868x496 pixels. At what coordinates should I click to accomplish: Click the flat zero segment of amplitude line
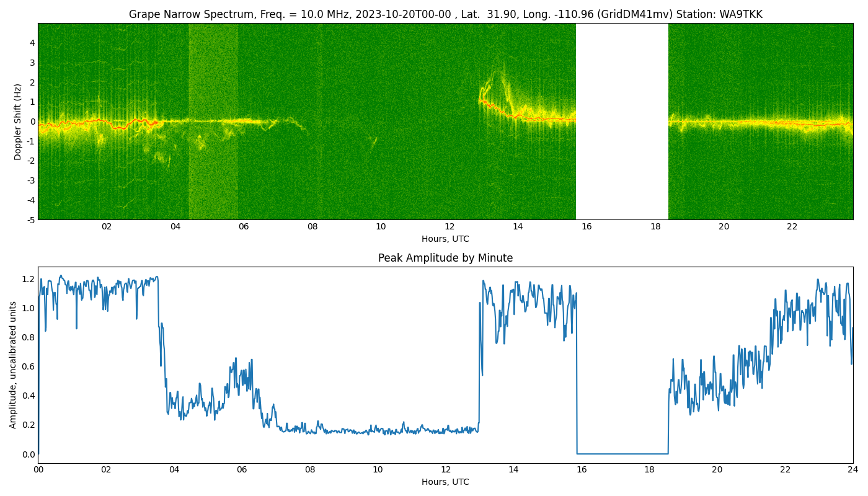coord(622,453)
